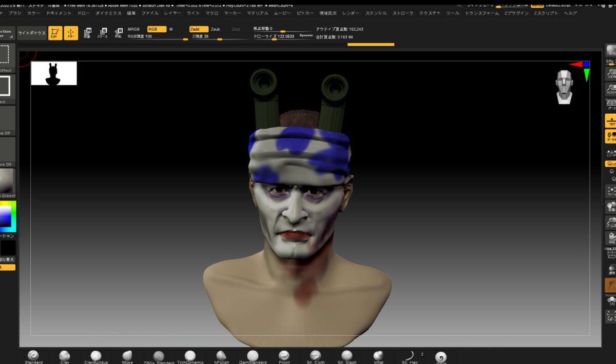
Task: Select the Standard brush
Action: coord(33,356)
